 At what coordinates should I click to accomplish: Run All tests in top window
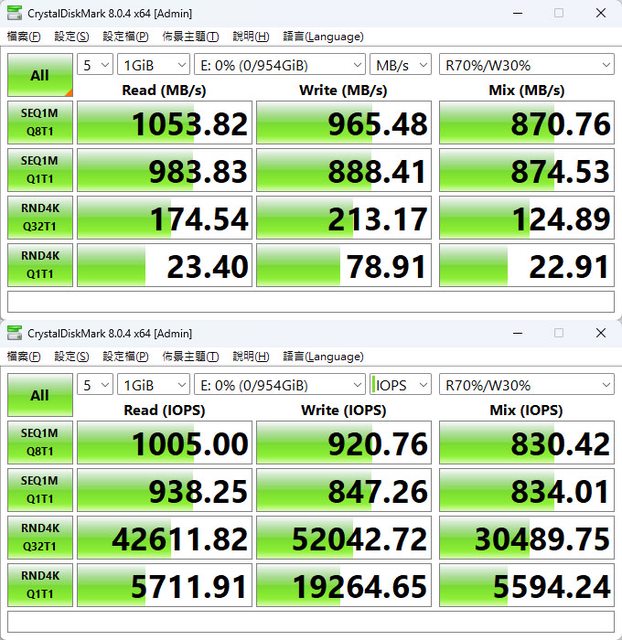pyautogui.click(x=40, y=75)
